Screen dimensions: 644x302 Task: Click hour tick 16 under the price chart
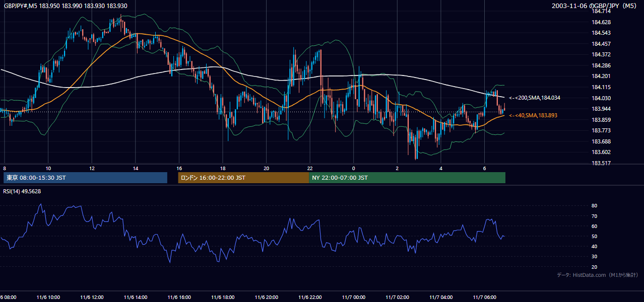(x=179, y=168)
